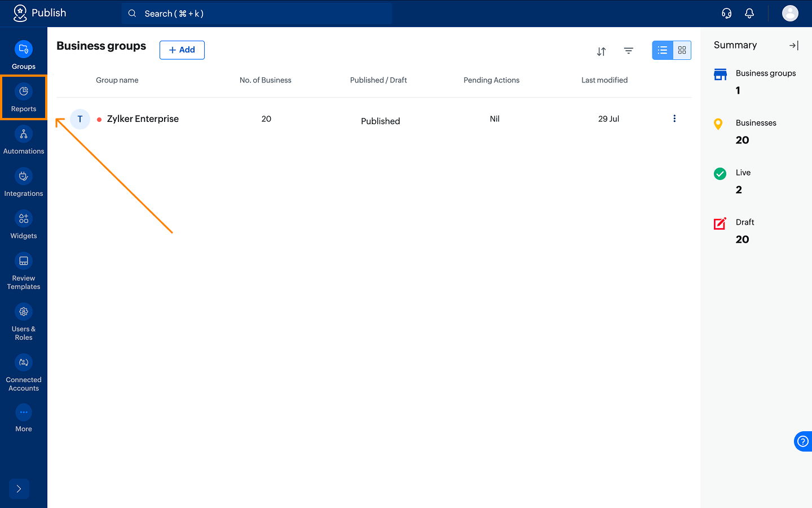This screenshot has width=812, height=508.
Task: Switch to list view
Action: point(663,50)
